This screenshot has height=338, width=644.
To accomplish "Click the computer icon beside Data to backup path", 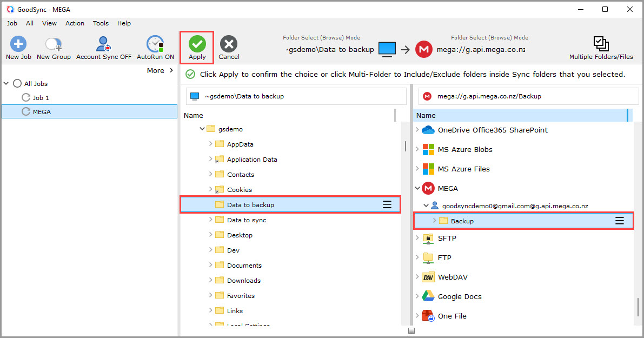I will (x=387, y=49).
